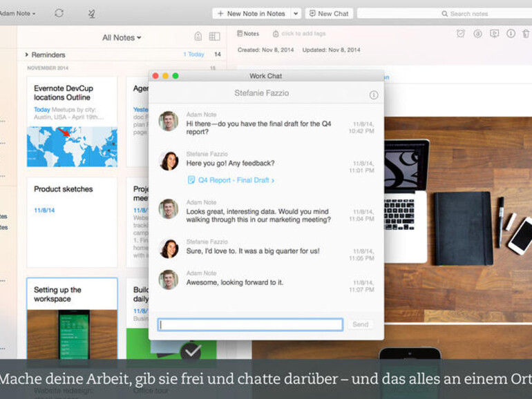Click the sync icon in the toolbar

59,13
